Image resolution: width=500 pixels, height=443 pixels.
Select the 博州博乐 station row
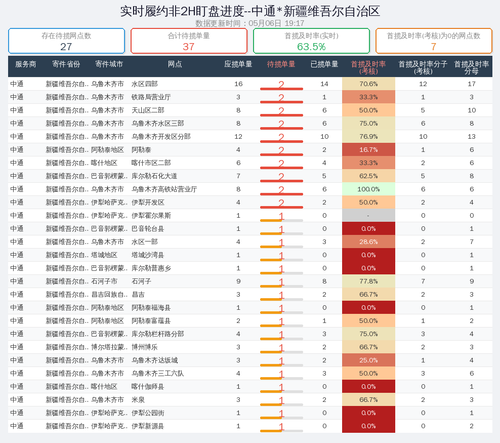[250, 347]
